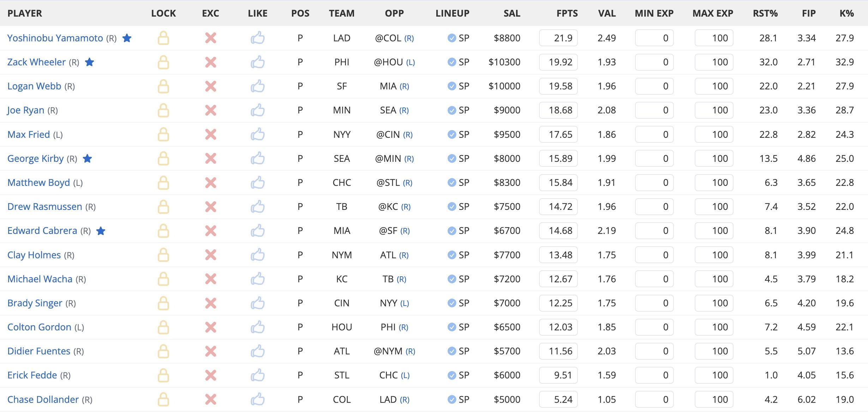The image size is (868, 412).
Task: Open Max Fried player link
Action: point(29,134)
